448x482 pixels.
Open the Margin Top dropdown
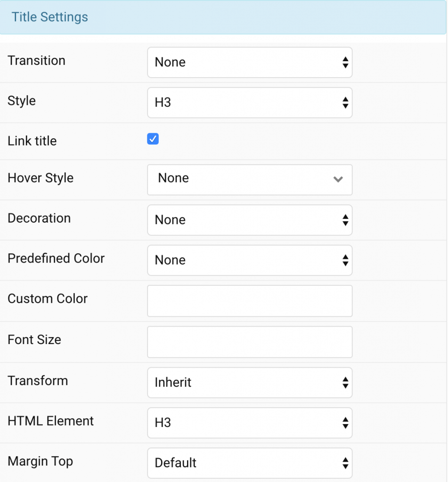(250, 463)
